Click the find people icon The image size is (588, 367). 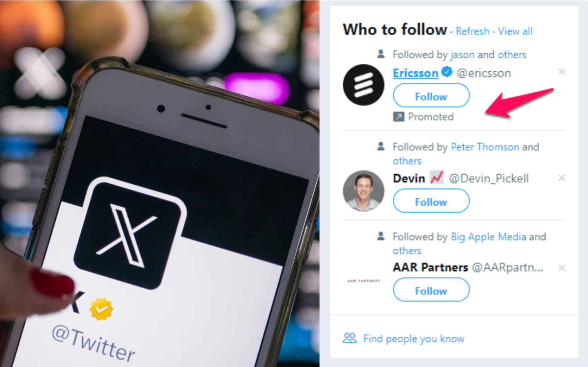pyautogui.click(x=350, y=338)
